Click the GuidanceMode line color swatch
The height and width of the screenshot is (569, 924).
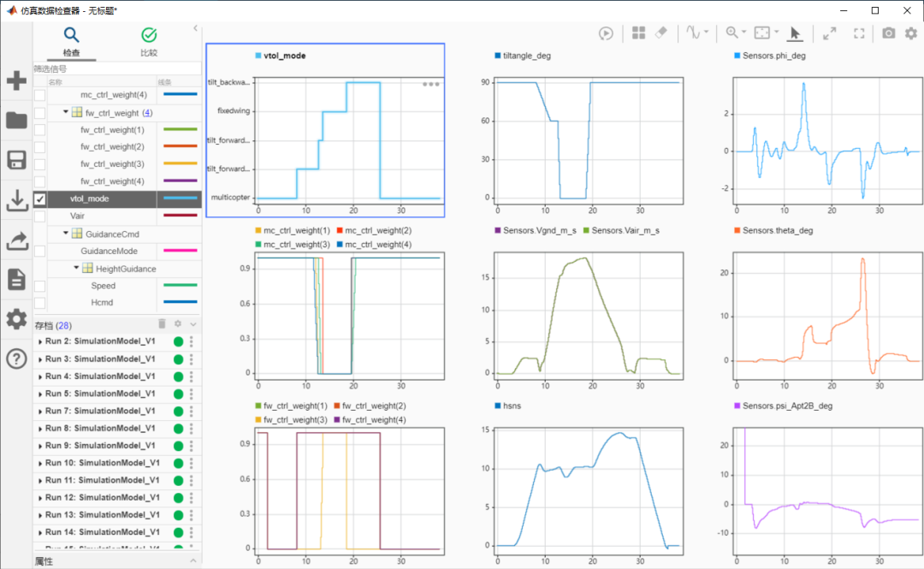pyautogui.click(x=180, y=251)
